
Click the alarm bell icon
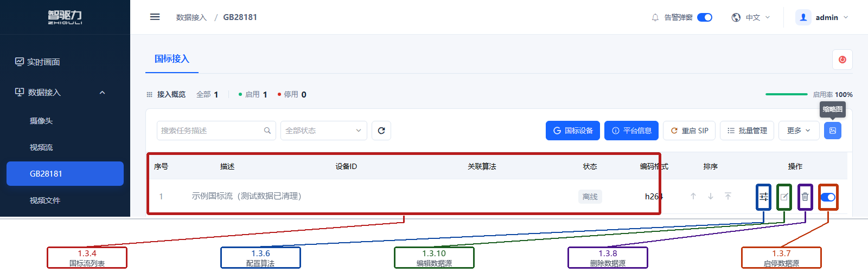pos(655,17)
